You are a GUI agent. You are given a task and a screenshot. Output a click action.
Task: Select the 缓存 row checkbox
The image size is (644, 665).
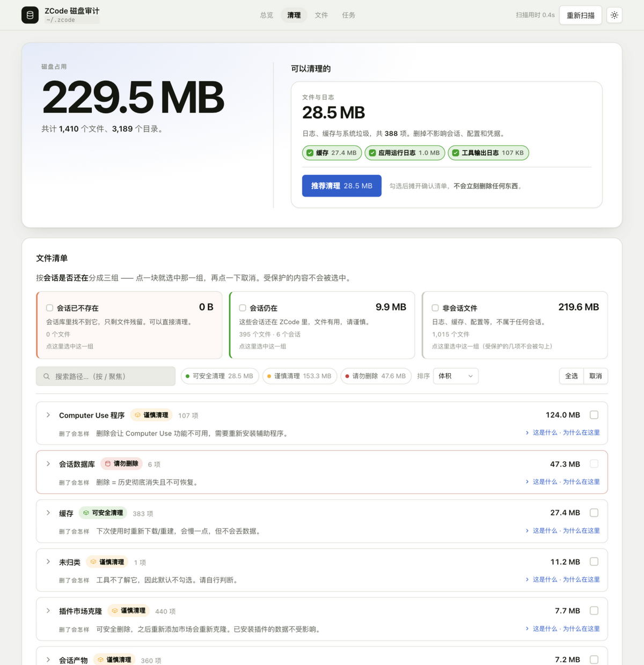(594, 513)
